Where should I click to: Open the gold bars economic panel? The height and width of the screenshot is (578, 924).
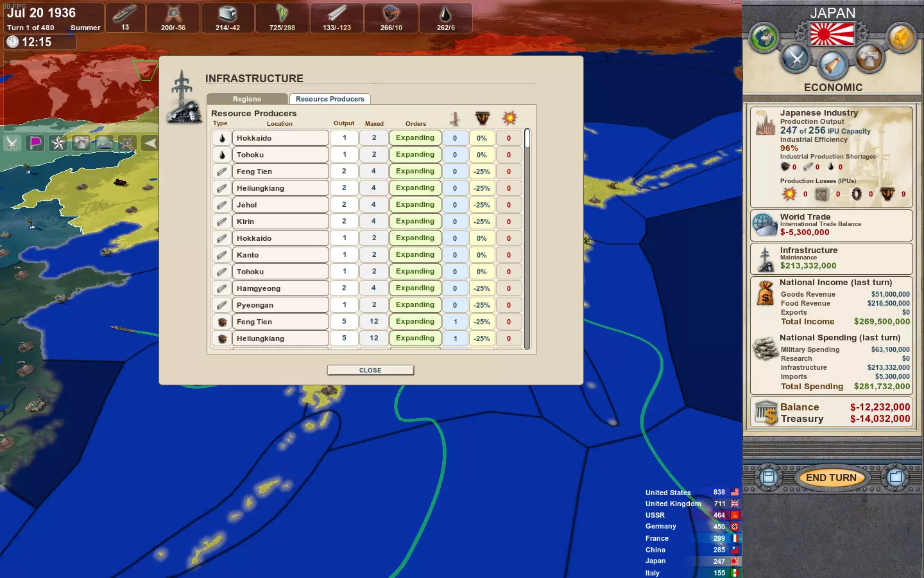[x=901, y=37]
